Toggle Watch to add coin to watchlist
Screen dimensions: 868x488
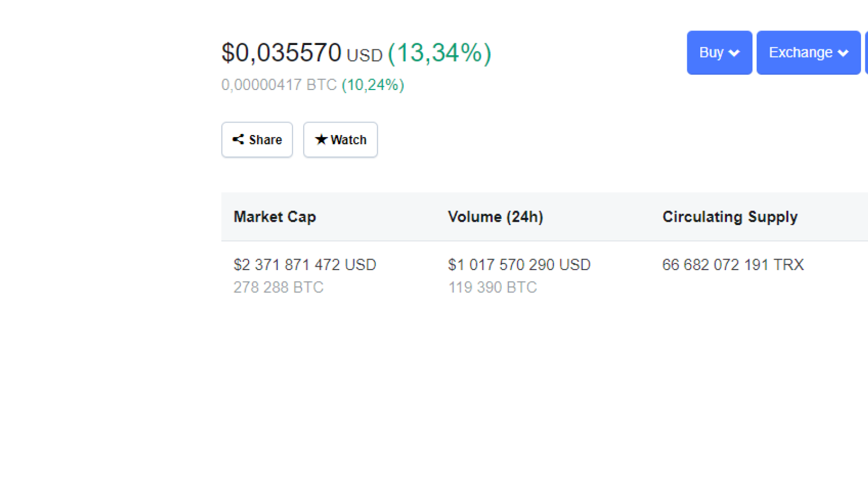coord(340,139)
